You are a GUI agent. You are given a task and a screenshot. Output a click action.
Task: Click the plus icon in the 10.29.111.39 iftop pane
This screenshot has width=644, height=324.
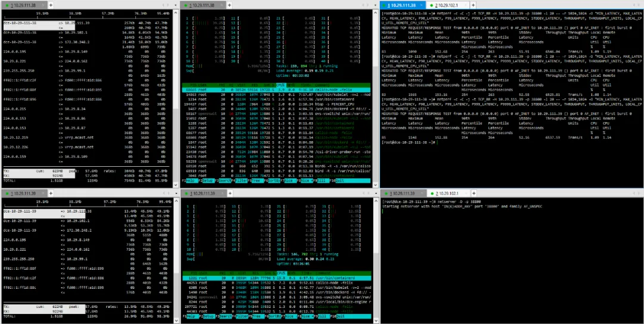[51, 193]
